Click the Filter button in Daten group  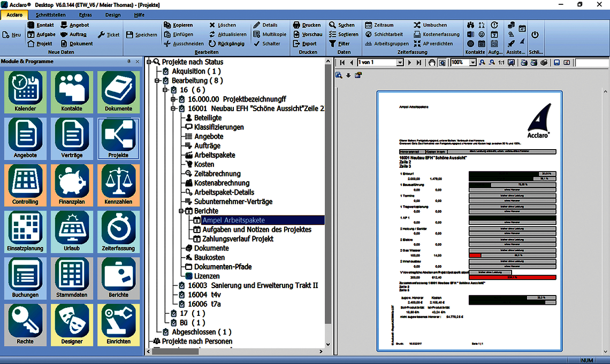click(340, 43)
